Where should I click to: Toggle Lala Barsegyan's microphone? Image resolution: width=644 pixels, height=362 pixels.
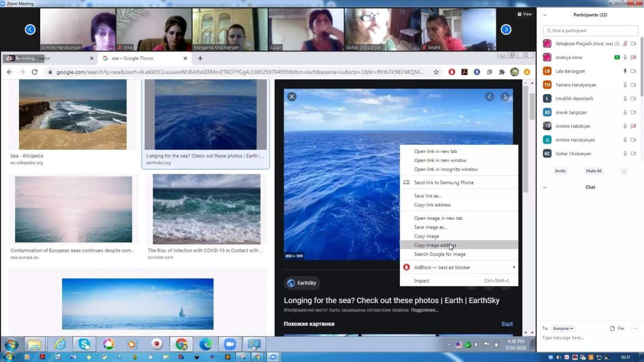point(625,71)
